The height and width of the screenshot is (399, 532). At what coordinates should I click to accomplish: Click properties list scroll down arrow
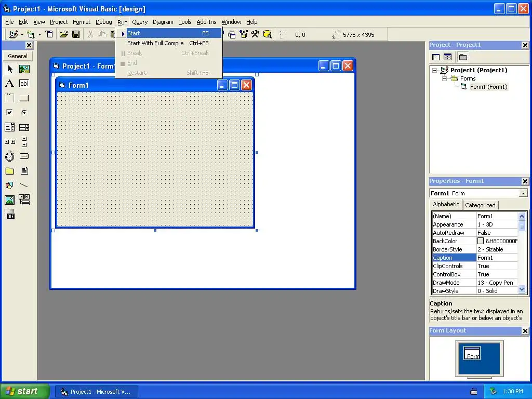(x=522, y=289)
